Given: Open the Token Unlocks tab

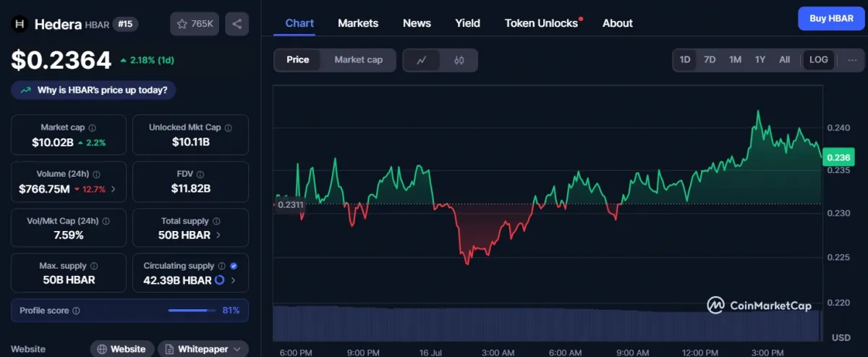Looking at the screenshot, I should coord(542,23).
